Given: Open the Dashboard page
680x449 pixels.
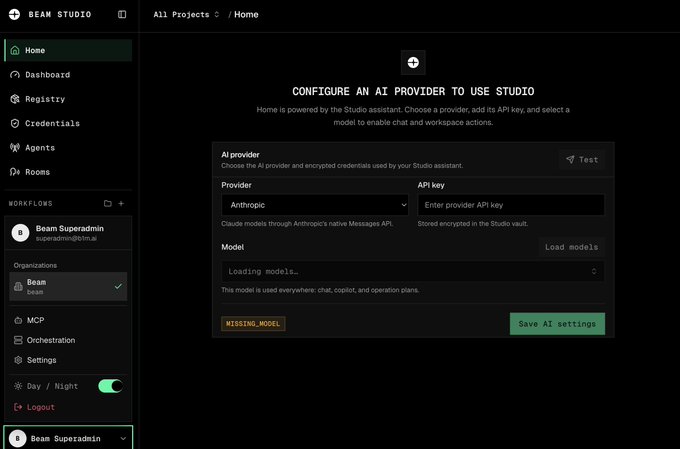Looking at the screenshot, I should coord(68,75).
